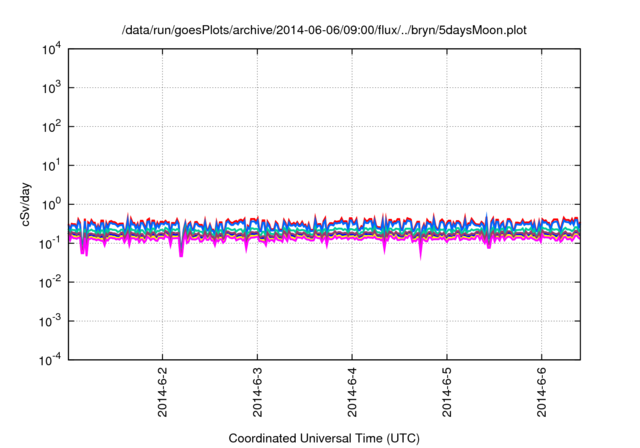This screenshot has height=448, width=640.
Task: Click the plot file path title
Action: tap(324, 30)
